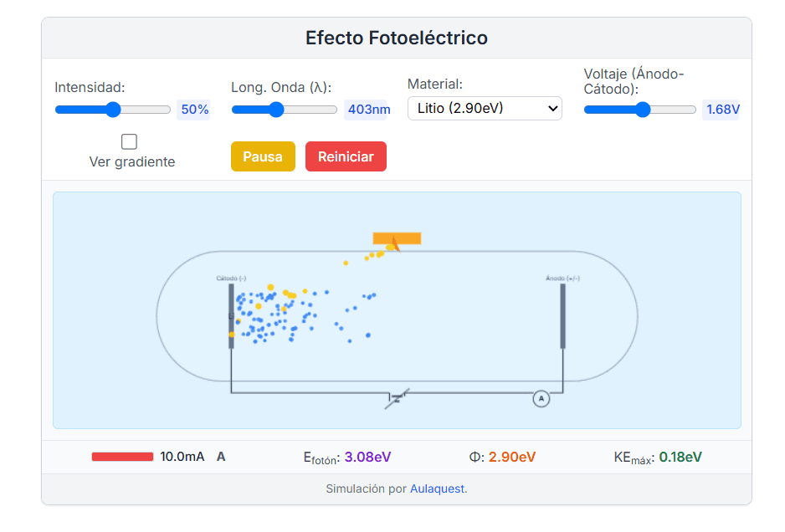Click the anode plate in the tube
The width and height of the screenshot is (785, 532).
click(562, 315)
